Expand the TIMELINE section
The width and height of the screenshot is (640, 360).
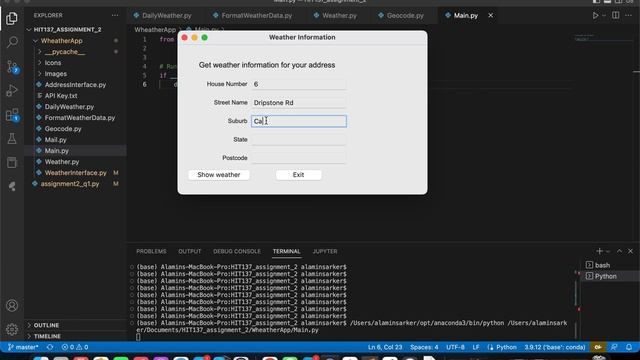tap(47, 336)
